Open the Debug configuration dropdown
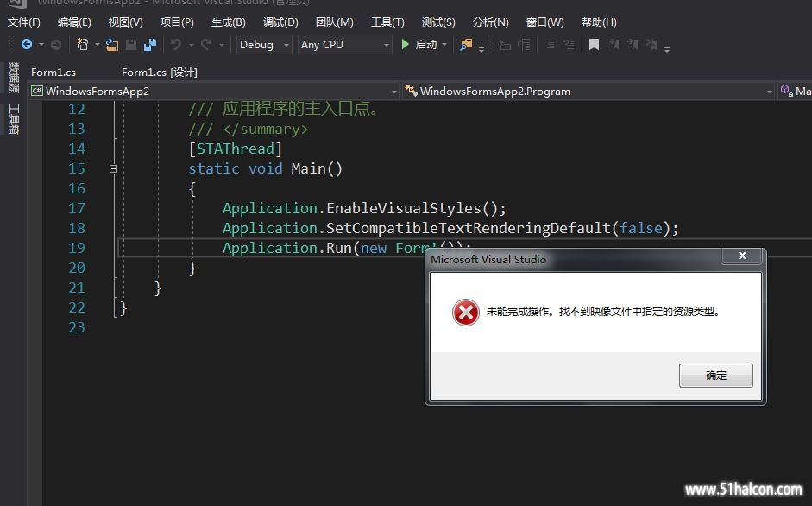This screenshot has height=506, width=812. pyautogui.click(x=264, y=45)
